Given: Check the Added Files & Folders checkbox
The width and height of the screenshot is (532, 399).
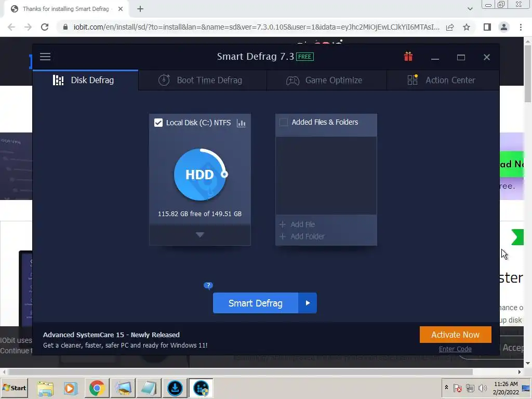Looking at the screenshot, I should tap(283, 122).
